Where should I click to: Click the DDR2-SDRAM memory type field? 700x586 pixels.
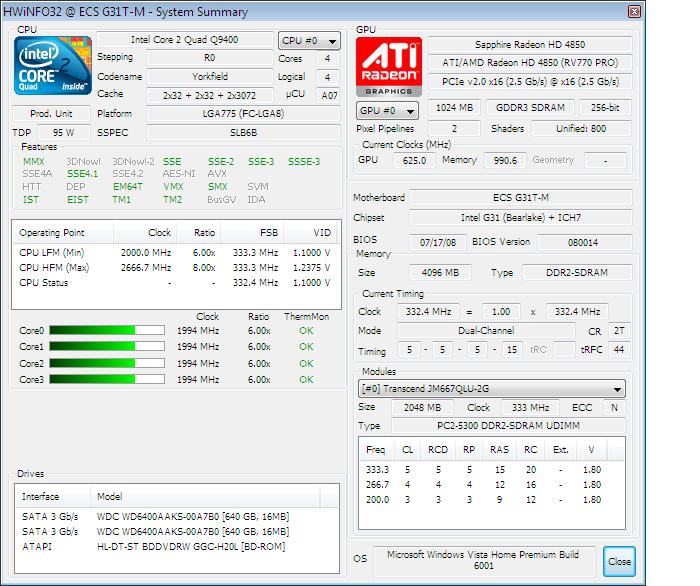[x=577, y=273]
